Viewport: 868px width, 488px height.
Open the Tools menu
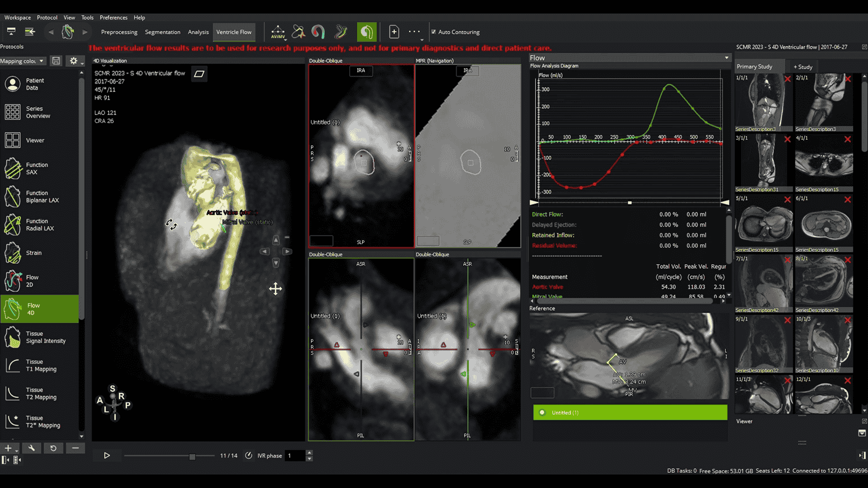pos(88,17)
